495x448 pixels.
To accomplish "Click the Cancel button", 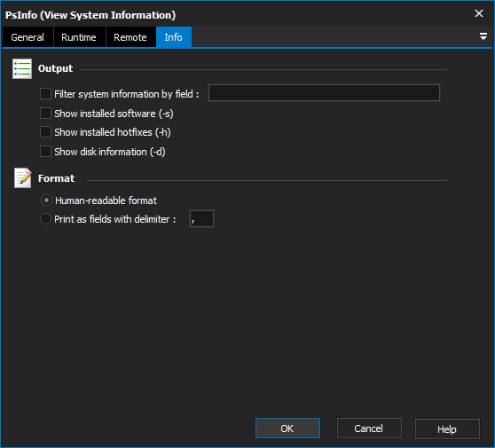I will [x=369, y=428].
